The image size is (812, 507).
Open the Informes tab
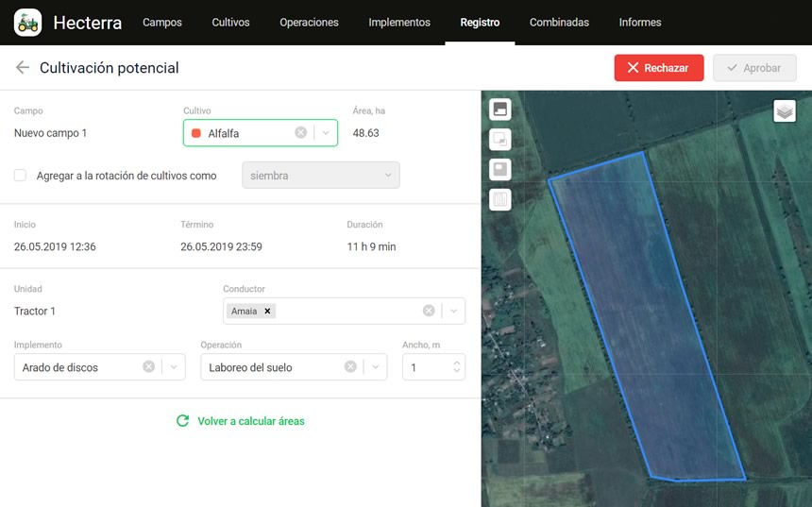coord(639,22)
